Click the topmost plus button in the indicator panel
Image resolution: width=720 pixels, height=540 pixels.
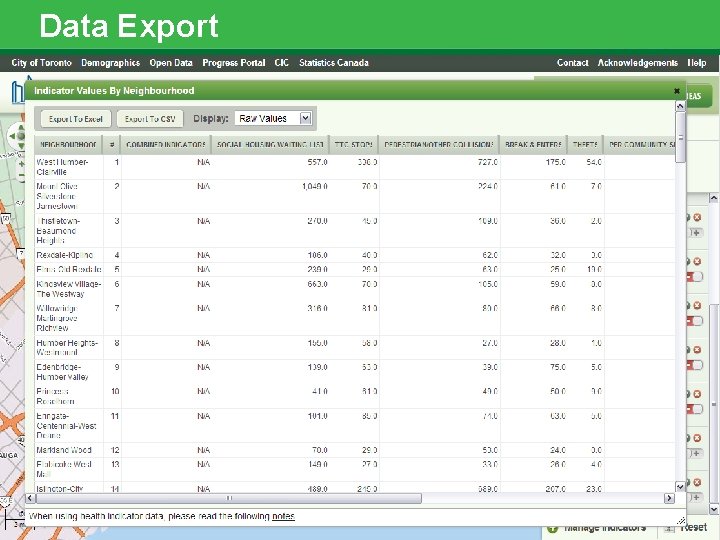click(x=696, y=233)
